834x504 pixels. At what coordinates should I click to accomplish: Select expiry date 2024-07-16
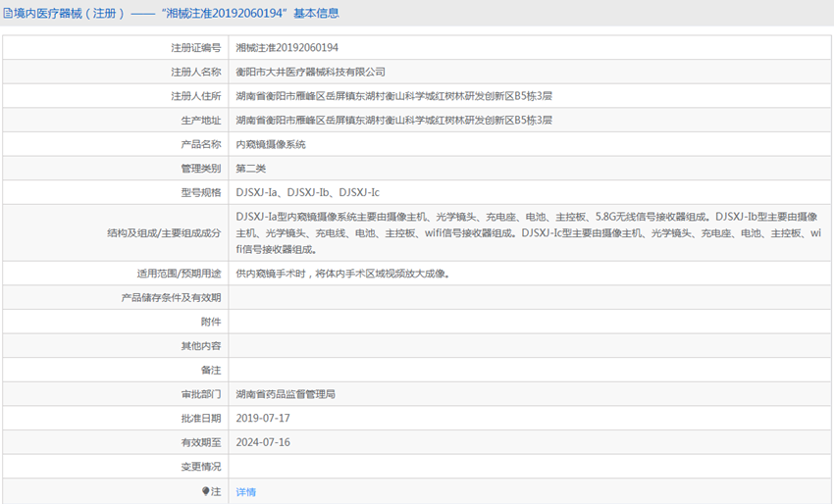click(263, 442)
